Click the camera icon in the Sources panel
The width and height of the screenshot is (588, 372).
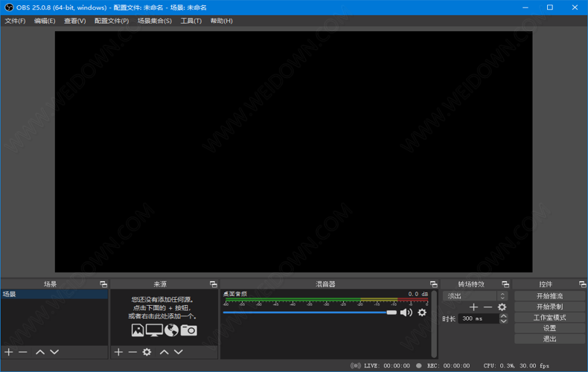point(188,330)
